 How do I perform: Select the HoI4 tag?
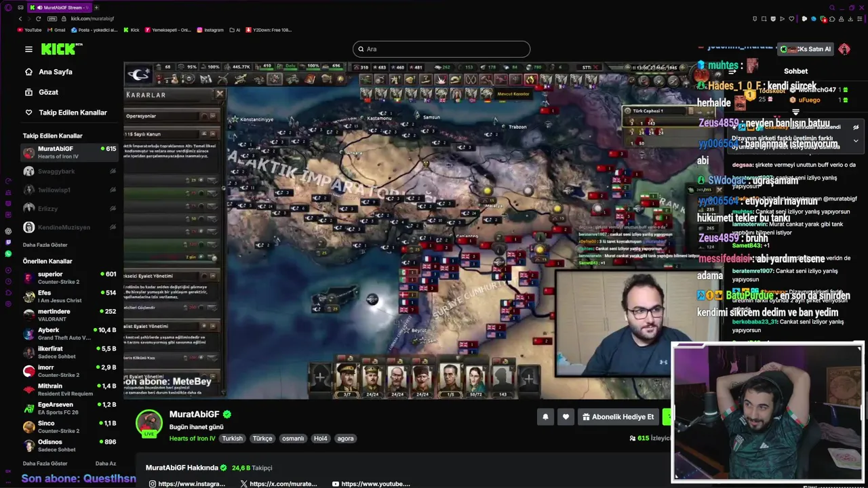[x=321, y=439]
